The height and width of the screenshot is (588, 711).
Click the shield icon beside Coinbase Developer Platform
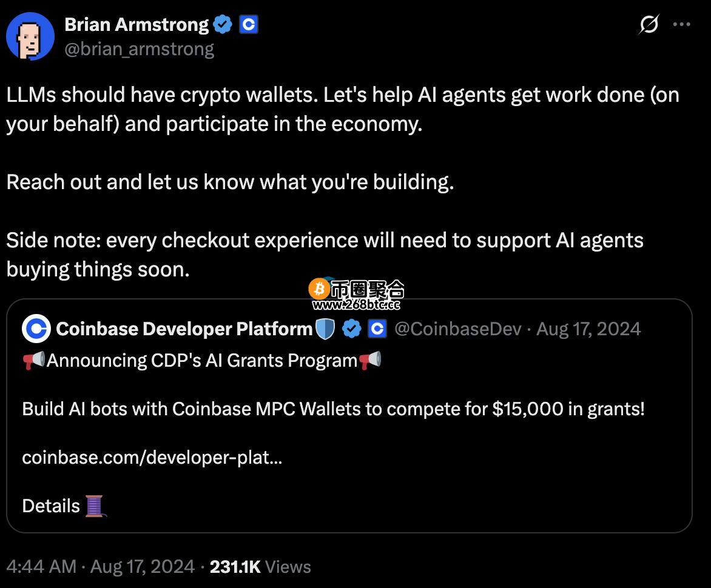[x=325, y=329]
